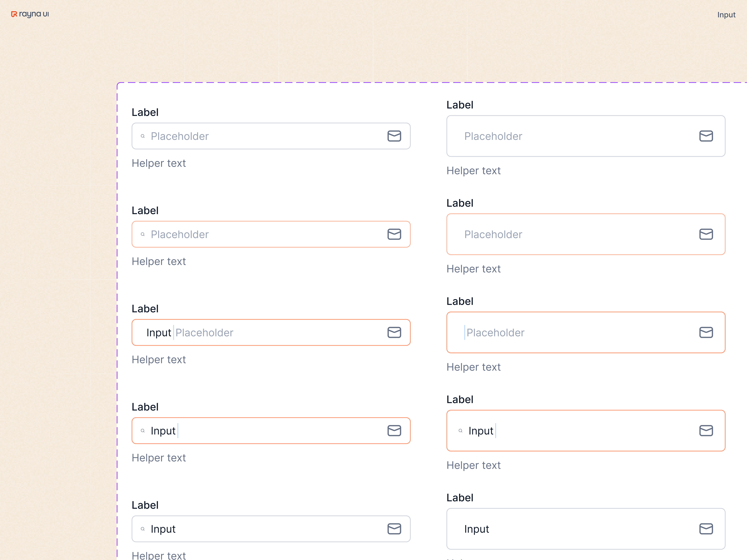Click the filled 'Input' field at bottom right

(574, 529)
